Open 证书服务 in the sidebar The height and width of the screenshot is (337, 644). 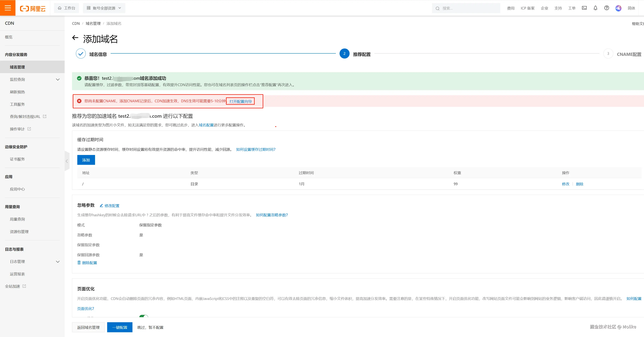[x=17, y=159]
